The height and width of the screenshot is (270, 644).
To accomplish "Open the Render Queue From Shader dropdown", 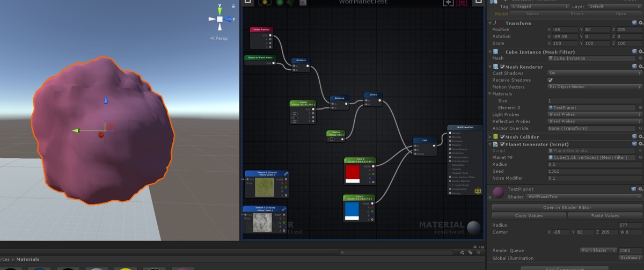I will point(598,250).
